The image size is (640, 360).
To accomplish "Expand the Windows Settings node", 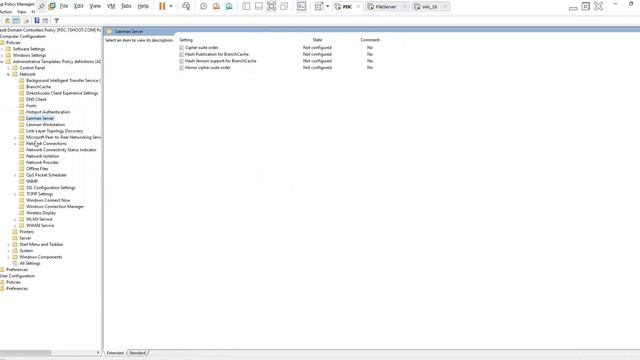I will (x=2, y=55).
